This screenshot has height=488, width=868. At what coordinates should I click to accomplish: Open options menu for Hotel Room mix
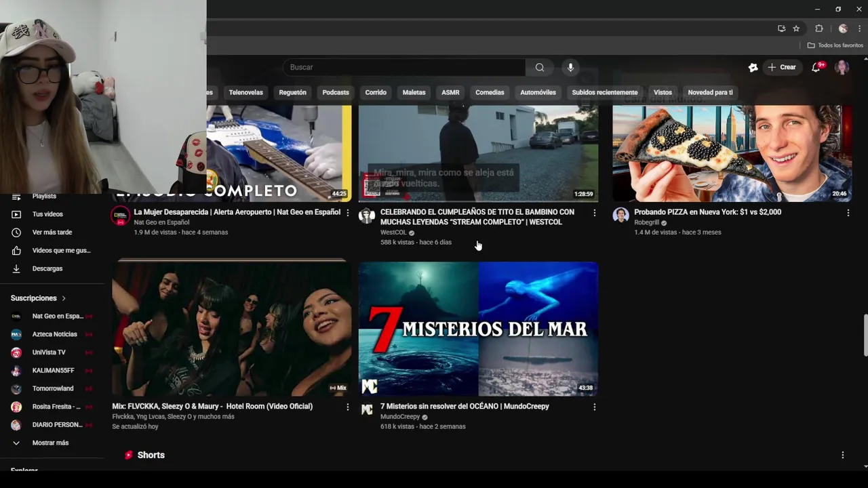[x=348, y=407]
